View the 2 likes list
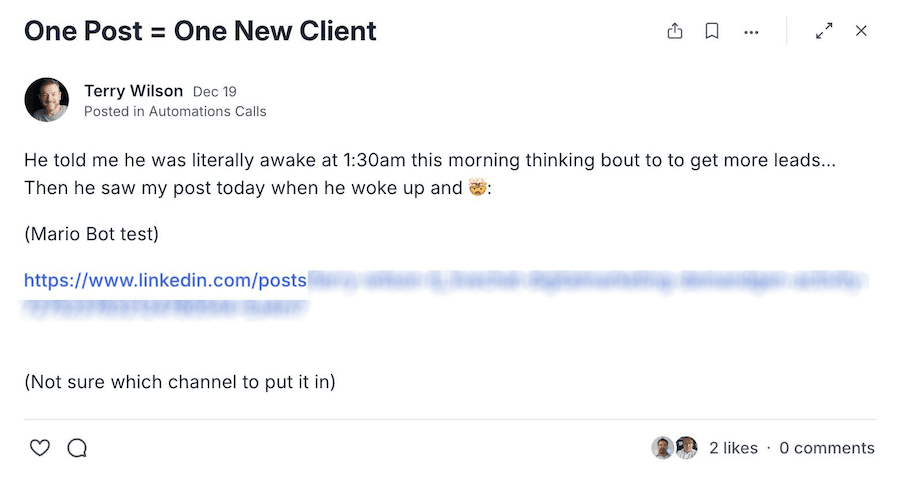900x490 pixels. [x=733, y=448]
